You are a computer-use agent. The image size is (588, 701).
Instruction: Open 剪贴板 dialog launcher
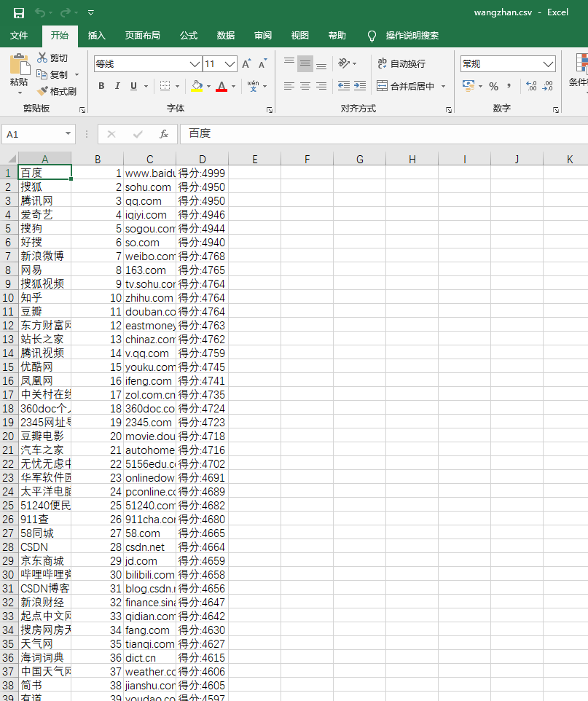pos(82,109)
